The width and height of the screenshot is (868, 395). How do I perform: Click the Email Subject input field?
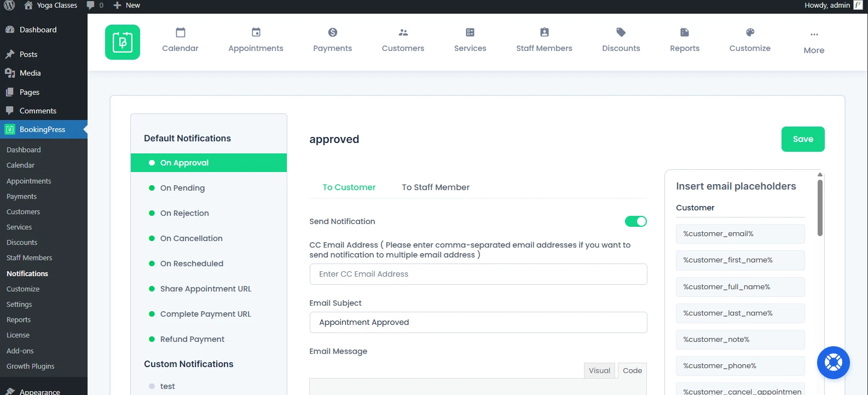tap(478, 322)
